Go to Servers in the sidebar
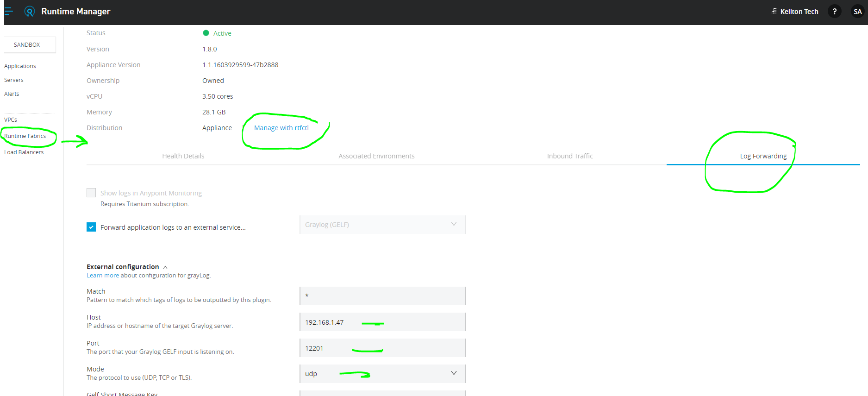Screen dimensions: 868x396 14,80
